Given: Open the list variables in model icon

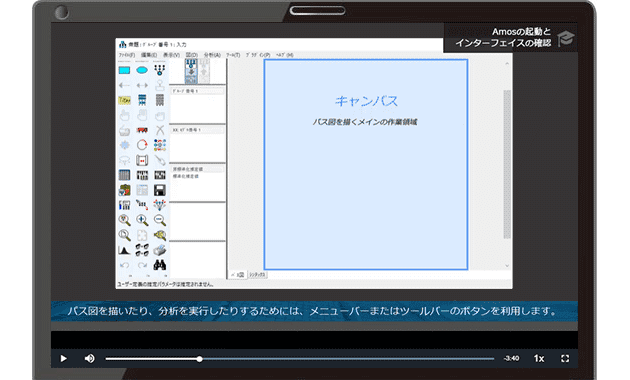Looking at the screenshot, I should pyautogui.click(x=142, y=100).
